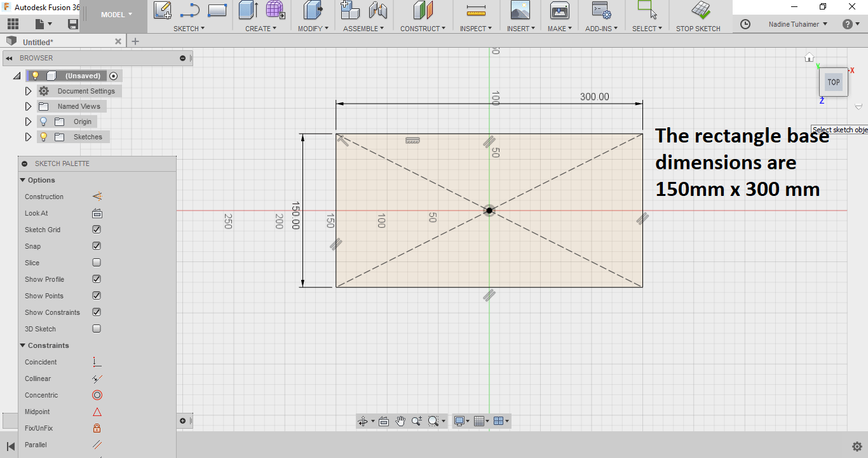
Task: Collapse the BROWSER panel with double arrows
Action: (x=8, y=58)
